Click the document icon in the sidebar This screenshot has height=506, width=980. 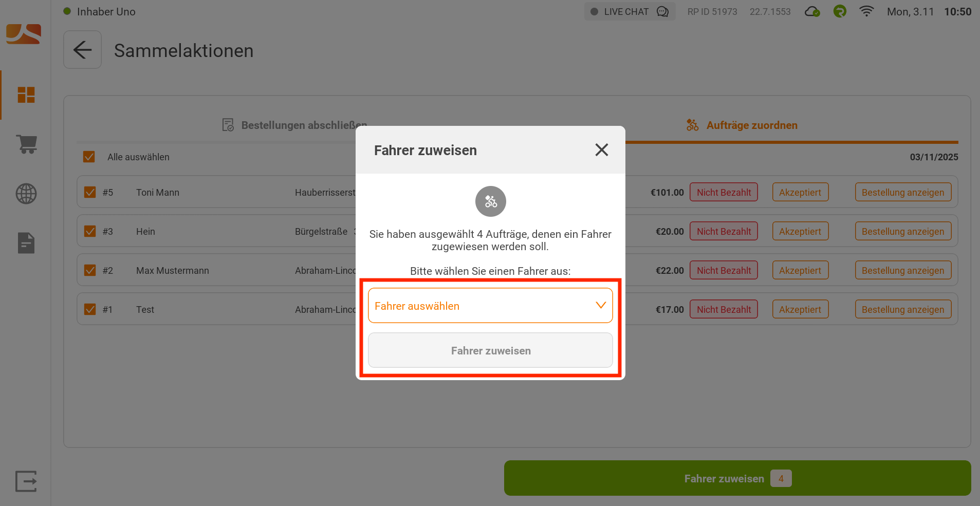click(x=26, y=242)
